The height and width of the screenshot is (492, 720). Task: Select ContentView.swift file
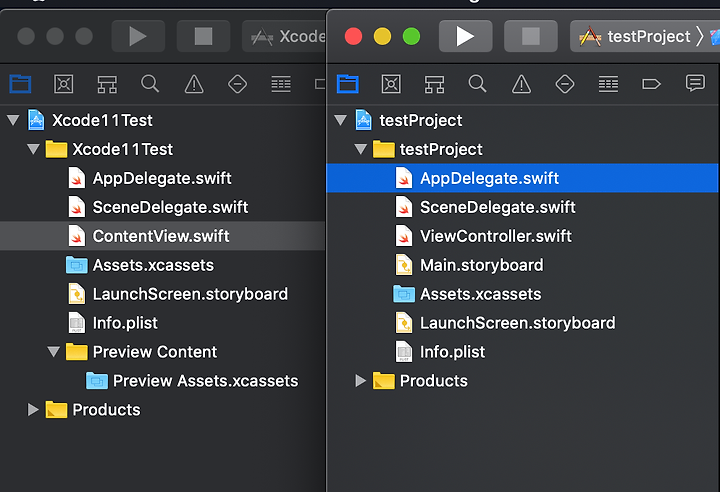click(163, 236)
